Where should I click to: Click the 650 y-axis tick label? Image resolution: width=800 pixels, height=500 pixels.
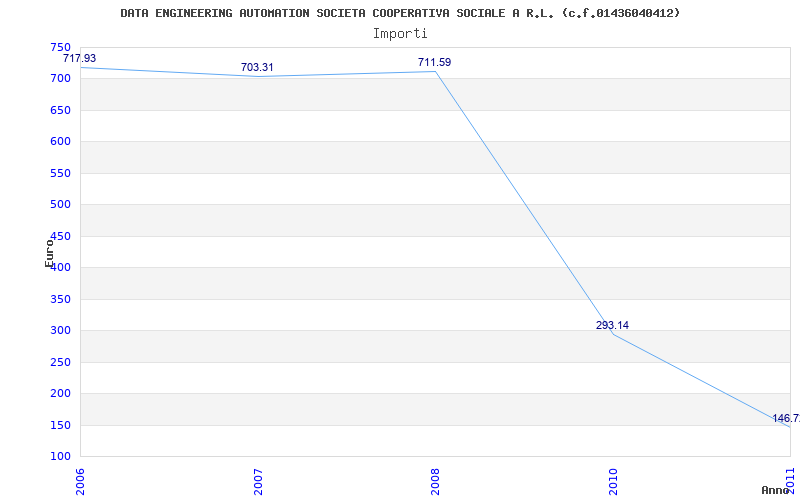pos(60,110)
